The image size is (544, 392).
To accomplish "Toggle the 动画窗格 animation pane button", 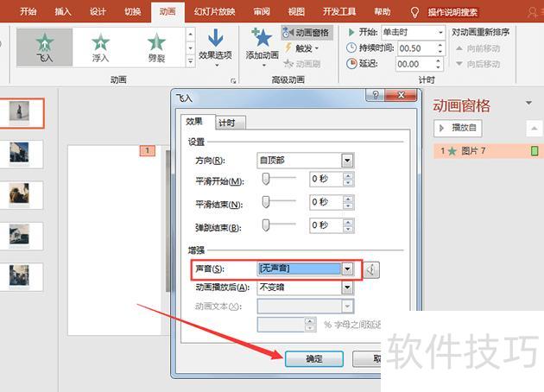I will [307, 33].
